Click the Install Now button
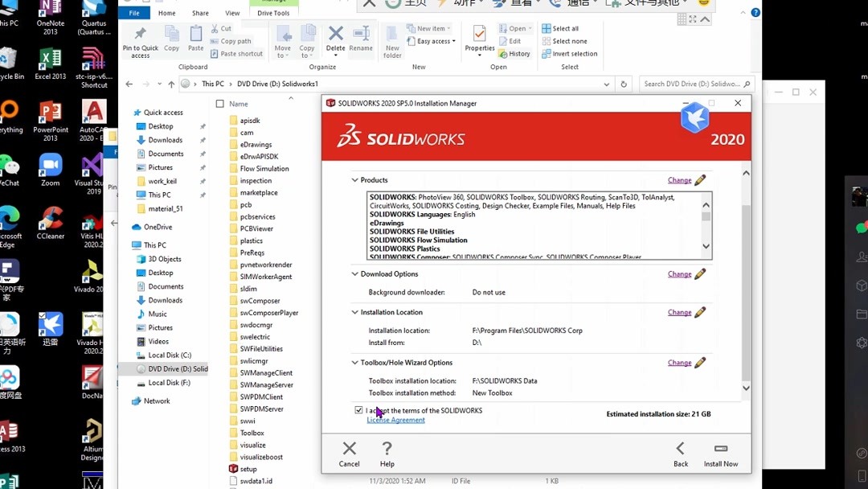This screenshot has width=868, height=489. click(x=720, y=454)
